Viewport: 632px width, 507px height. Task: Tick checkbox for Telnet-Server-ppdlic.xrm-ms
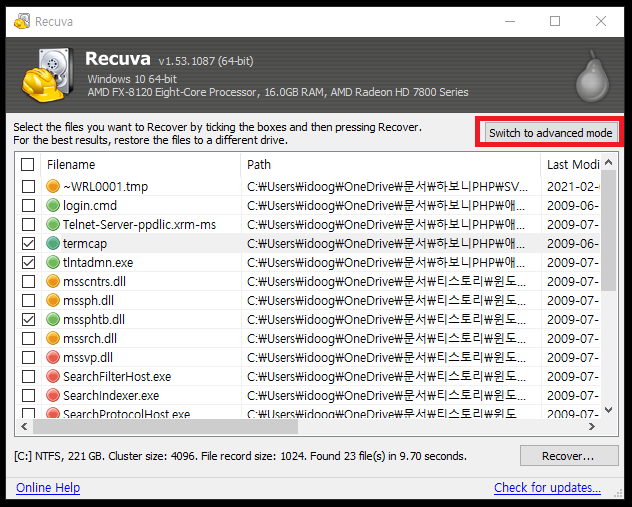[x=28, y=224]
